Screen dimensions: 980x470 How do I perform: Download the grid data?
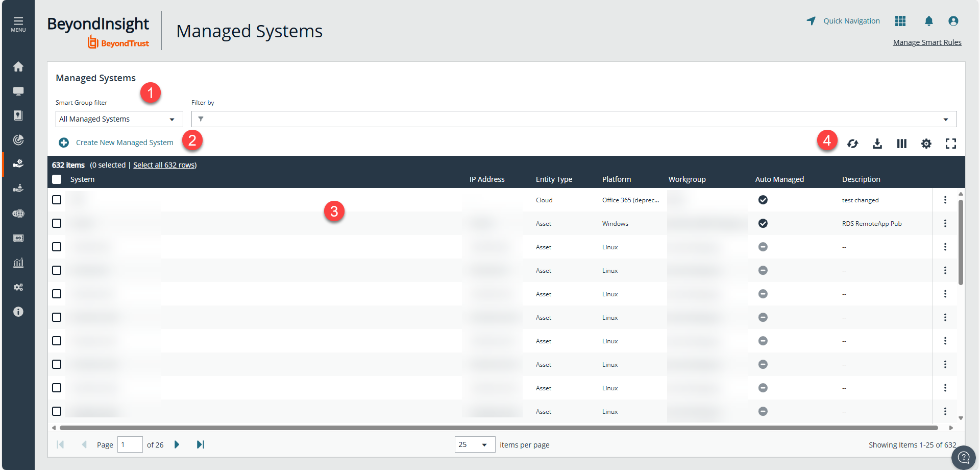pos(877,144)
